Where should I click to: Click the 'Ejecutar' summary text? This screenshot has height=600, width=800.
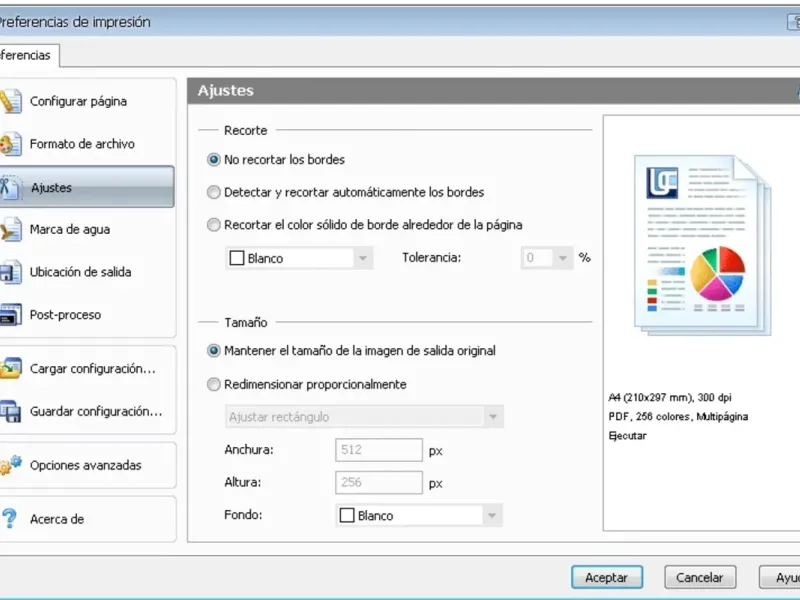(628, 436)
